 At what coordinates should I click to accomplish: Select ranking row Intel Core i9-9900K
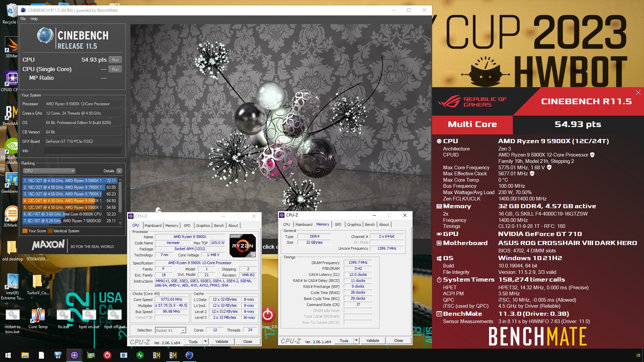(x=70, y=214)
